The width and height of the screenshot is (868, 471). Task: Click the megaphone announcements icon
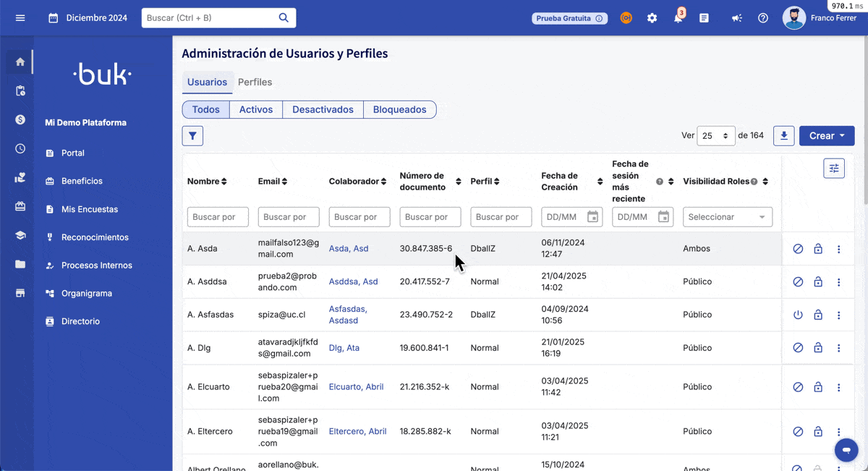coord(736,18)
